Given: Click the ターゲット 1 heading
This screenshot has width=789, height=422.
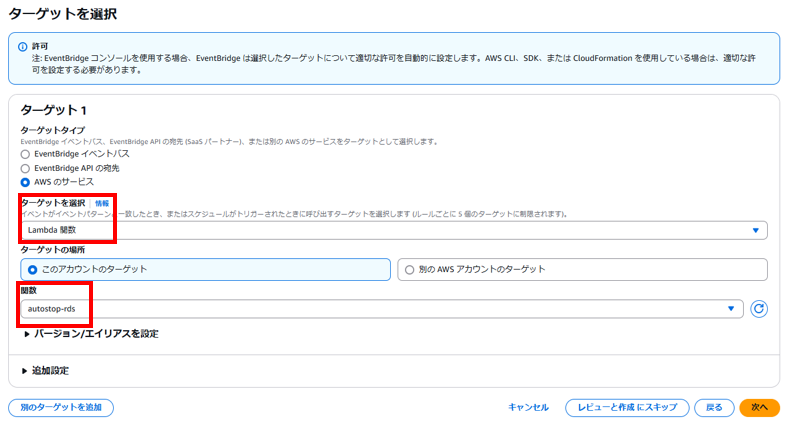Looking at the screenshot, I should [53, 110].
